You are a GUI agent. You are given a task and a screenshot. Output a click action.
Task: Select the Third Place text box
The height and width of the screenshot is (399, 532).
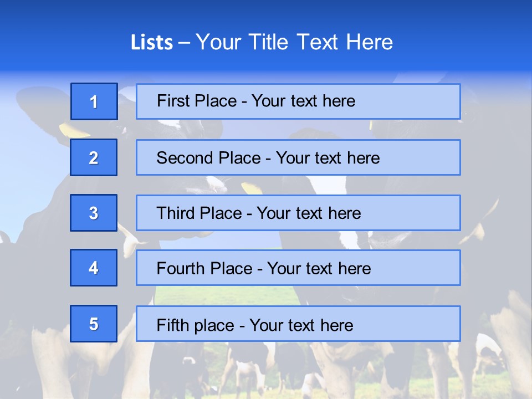point(298,213)
